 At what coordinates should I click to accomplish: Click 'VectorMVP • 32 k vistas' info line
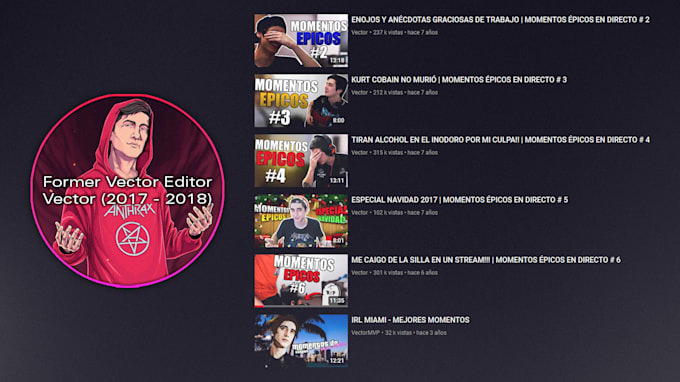(x=399, y=333)
